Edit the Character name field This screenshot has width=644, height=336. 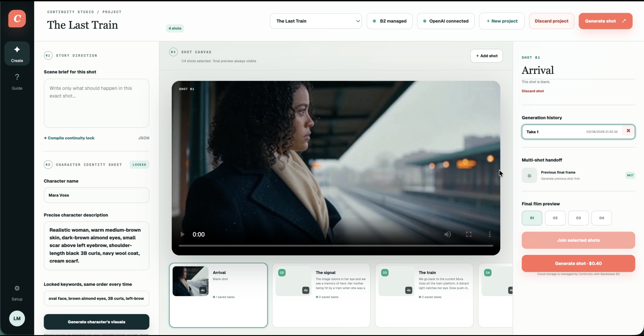97,195
